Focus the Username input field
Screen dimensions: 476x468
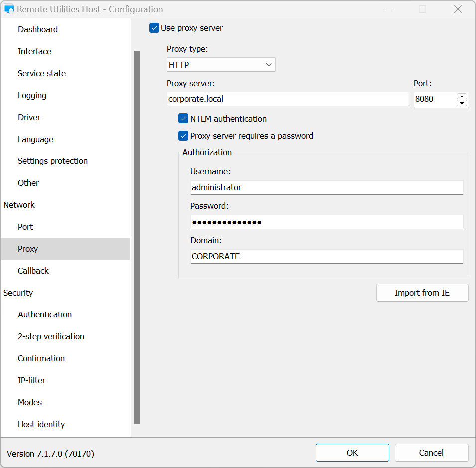[x=326, y=187]
